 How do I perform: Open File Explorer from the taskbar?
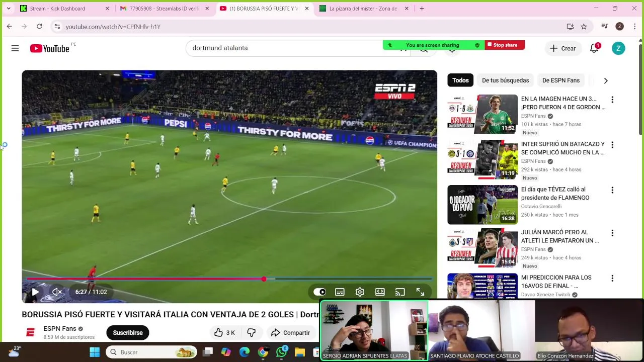300,352
